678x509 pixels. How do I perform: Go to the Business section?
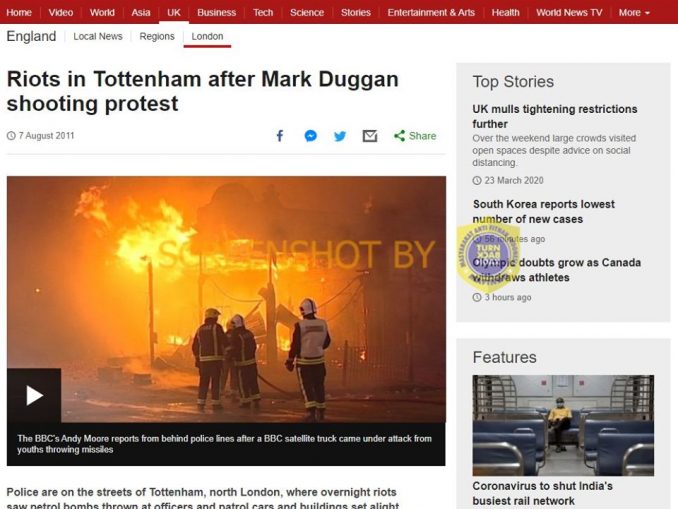[217, 13]
